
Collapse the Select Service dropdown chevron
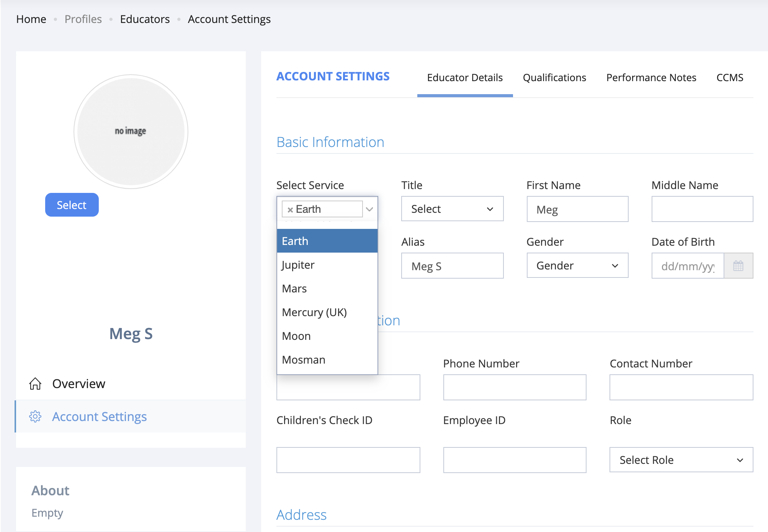click(369, 209)
